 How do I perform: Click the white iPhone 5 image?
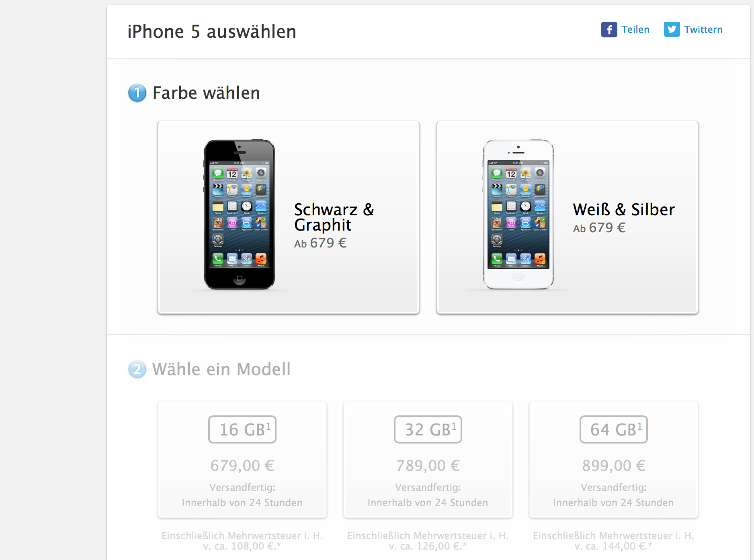518,215
